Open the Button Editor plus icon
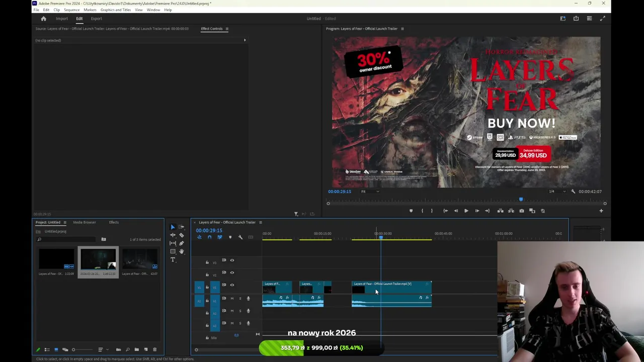The height and width of the screenshot is (362, 644). (x=601, y=211)
